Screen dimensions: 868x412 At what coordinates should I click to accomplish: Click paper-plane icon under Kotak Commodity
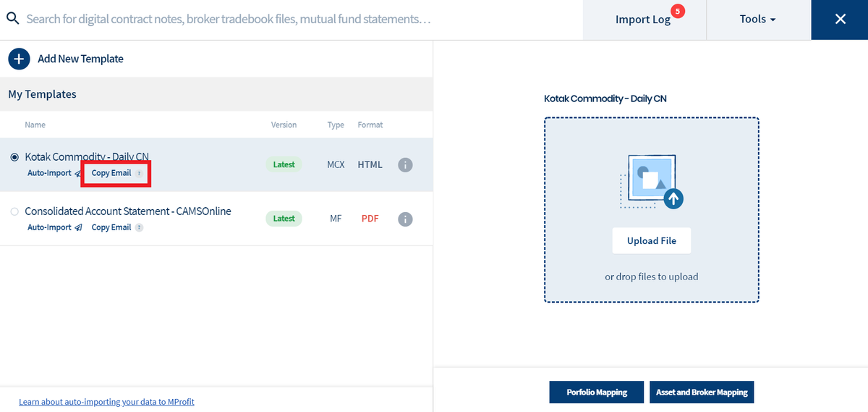[79, 174]
